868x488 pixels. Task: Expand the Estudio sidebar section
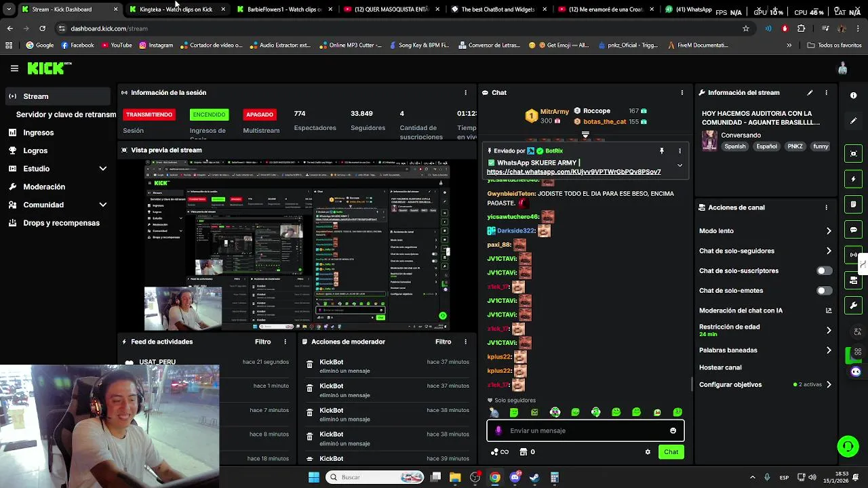point(103,169)
